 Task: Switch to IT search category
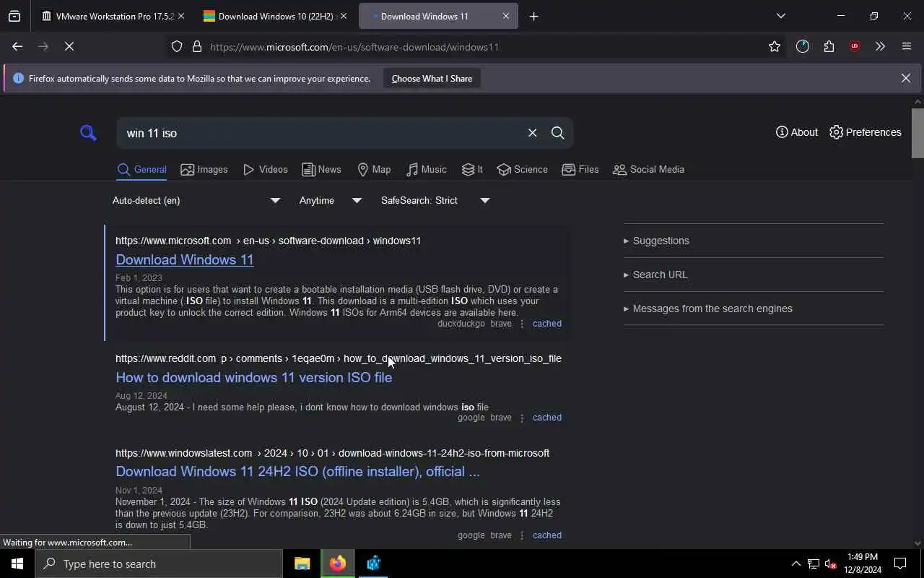pyautogui.click(x=472, y=170)
